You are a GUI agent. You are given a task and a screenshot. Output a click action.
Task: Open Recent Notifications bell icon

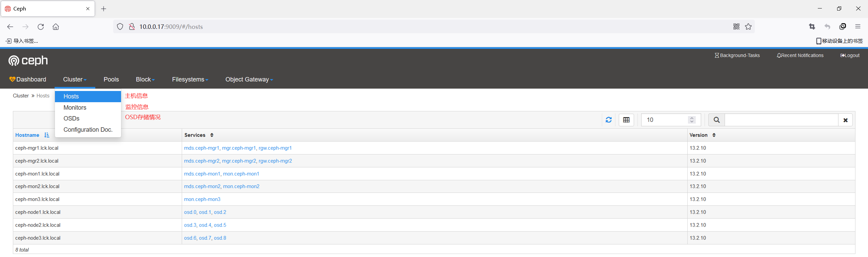(x=800, y=55)
